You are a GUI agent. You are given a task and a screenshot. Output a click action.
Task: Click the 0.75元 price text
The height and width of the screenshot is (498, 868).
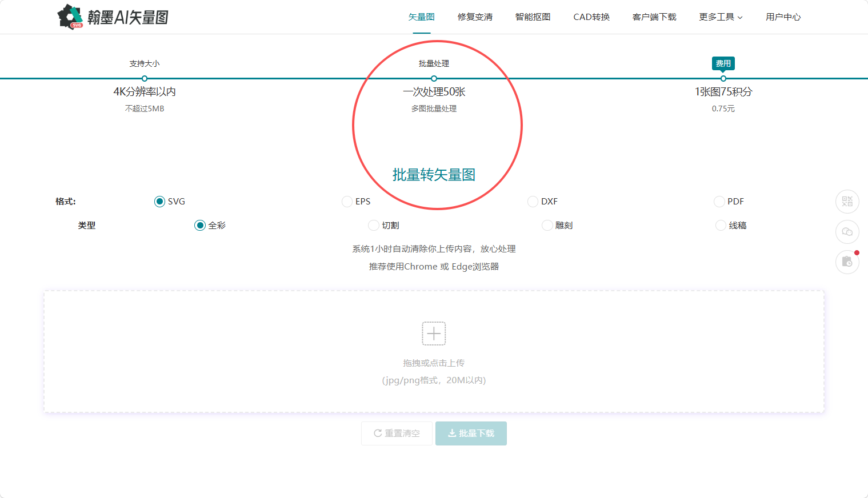click(723, 109)
